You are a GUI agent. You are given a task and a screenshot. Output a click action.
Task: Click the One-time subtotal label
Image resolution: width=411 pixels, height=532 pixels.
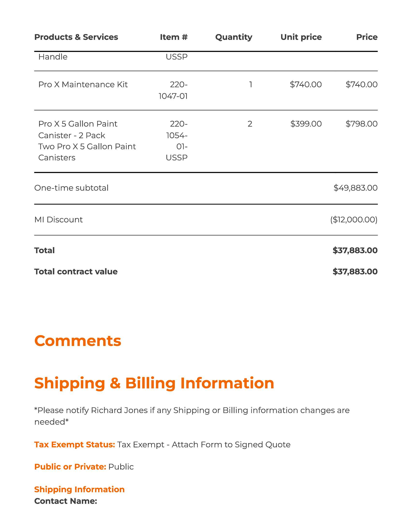71,188
